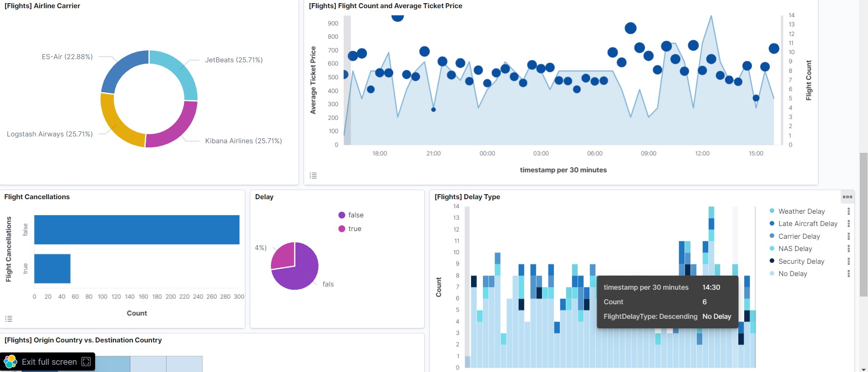Click the Elastic logo icon
This screenshot has height=372, width=868.
(10, 362)
